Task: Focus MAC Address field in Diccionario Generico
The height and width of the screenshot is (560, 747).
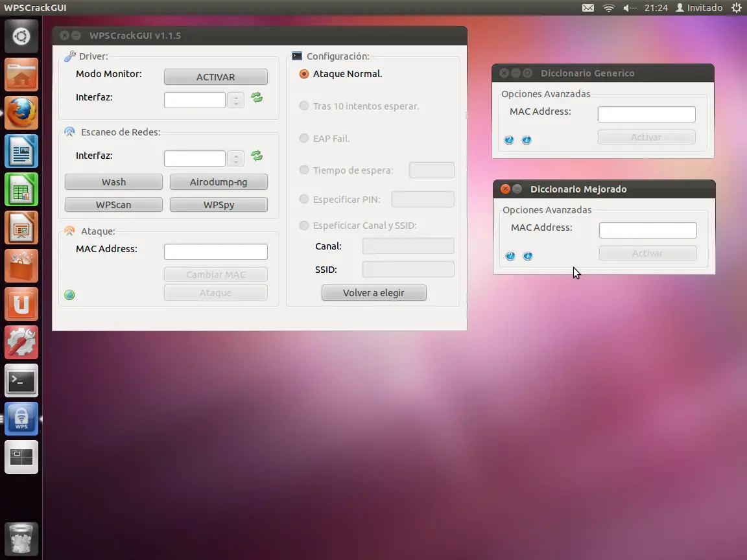Action: 646,114
